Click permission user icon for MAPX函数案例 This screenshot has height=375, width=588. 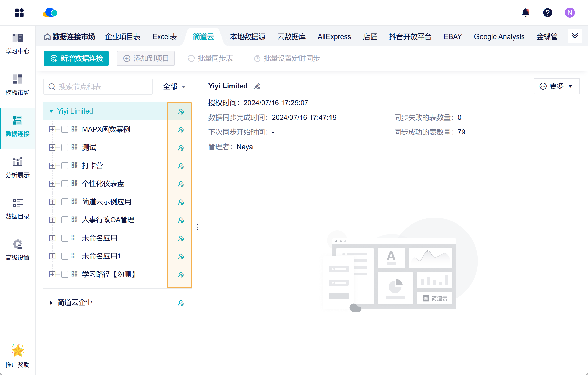181,130
